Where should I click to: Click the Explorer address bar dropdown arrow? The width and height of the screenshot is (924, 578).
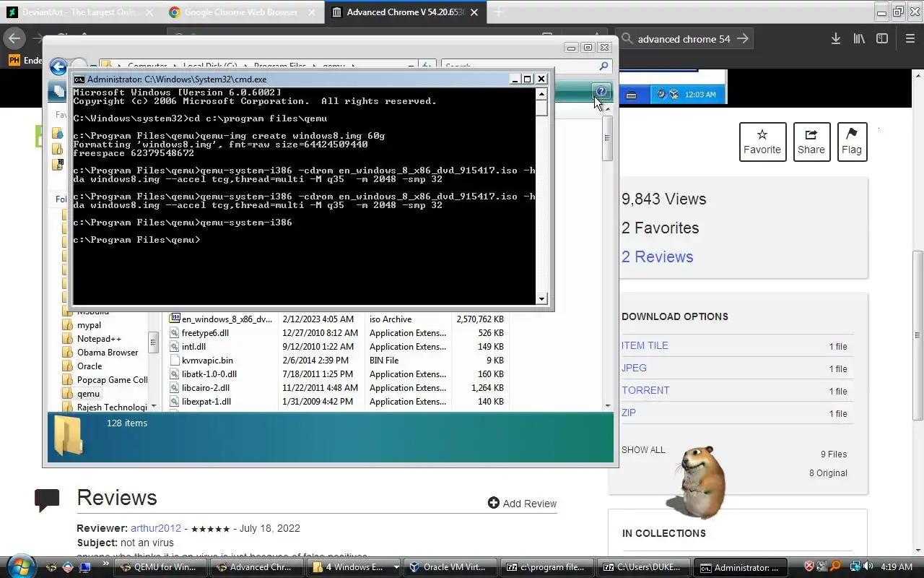click(x=409, y=66)
